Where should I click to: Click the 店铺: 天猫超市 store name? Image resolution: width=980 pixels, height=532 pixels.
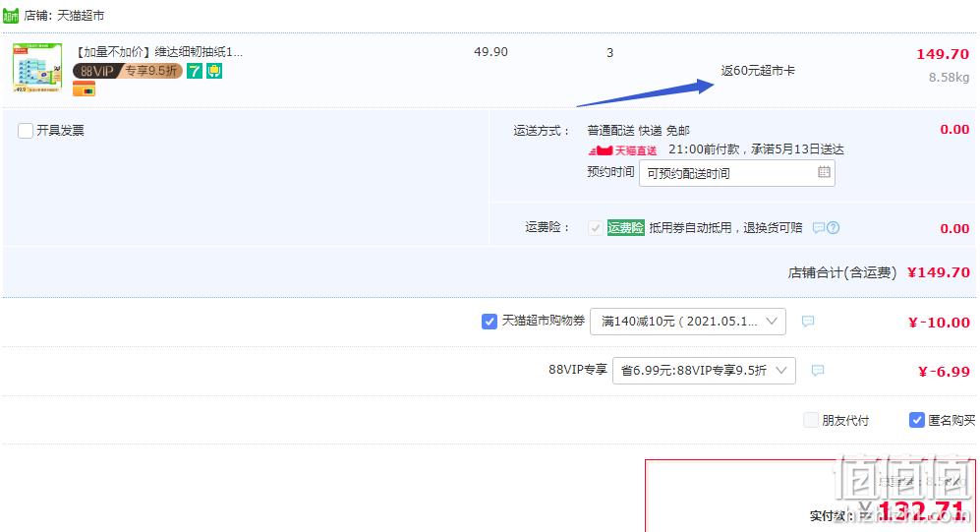64,15
